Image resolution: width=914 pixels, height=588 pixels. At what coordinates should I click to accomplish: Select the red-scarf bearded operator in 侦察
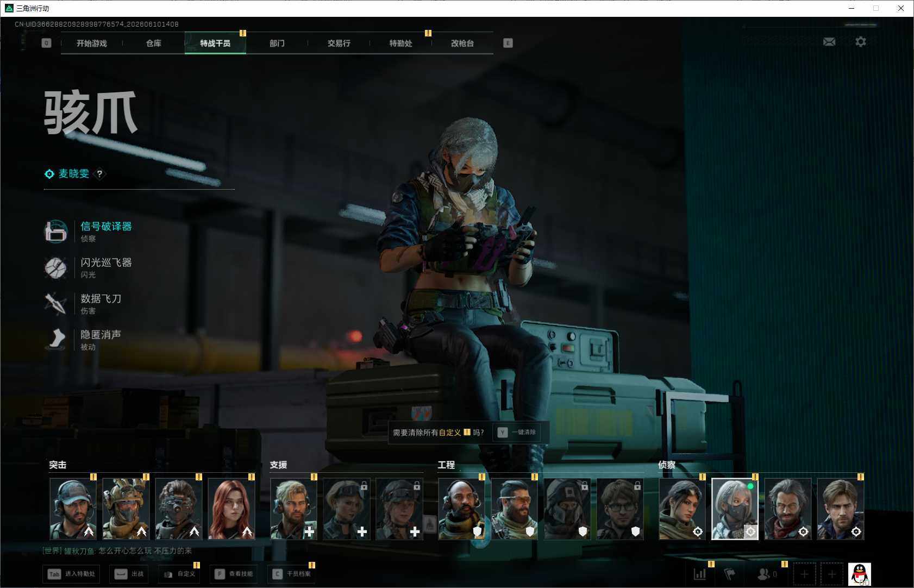pos(787,509)
